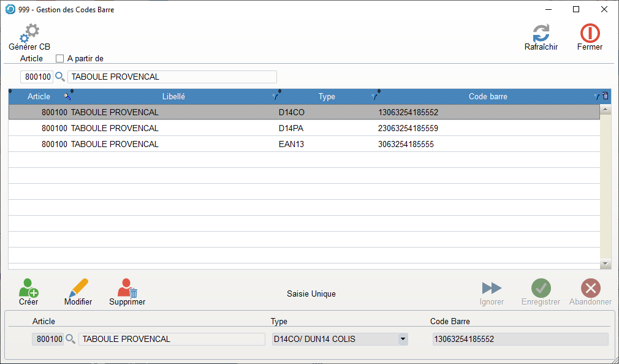619x364 pixels.
Task: Open the Type column filter
Action: (x=374, y=97)
